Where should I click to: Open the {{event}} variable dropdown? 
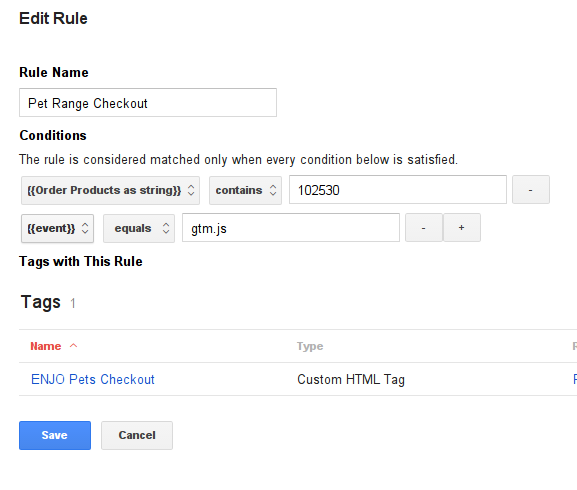(x=57, y=228)
